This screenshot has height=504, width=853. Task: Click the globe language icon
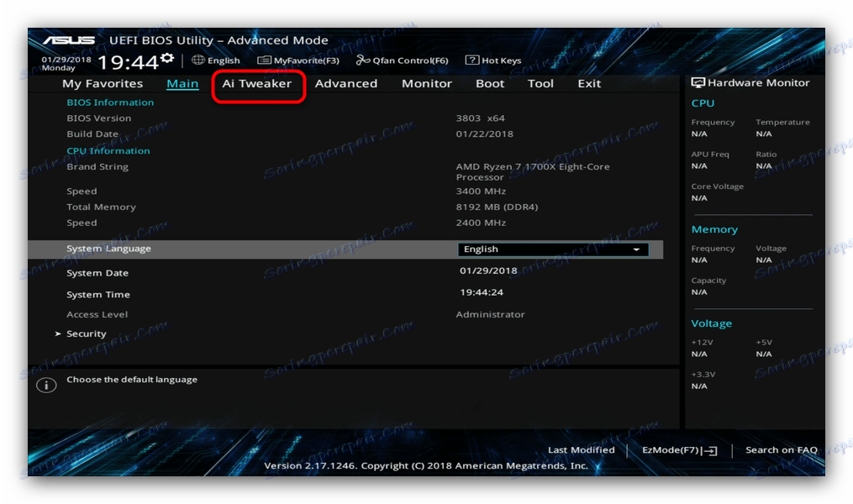point(198,60)
